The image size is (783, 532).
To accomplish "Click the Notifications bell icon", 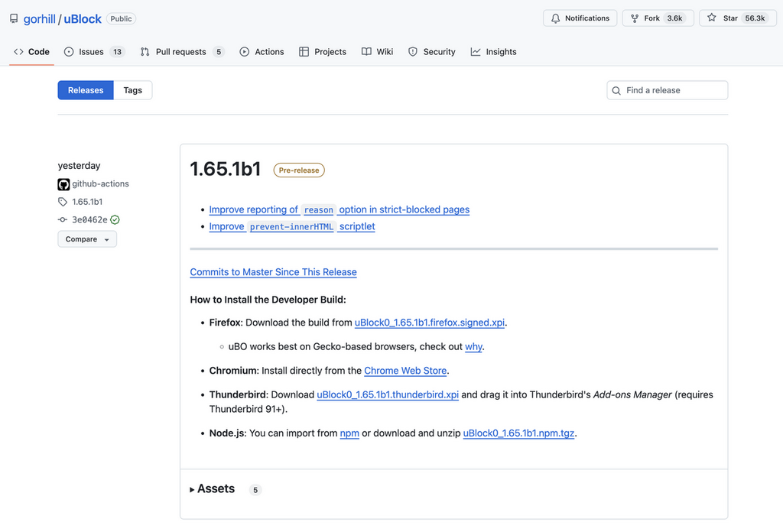I will (555, 18).
